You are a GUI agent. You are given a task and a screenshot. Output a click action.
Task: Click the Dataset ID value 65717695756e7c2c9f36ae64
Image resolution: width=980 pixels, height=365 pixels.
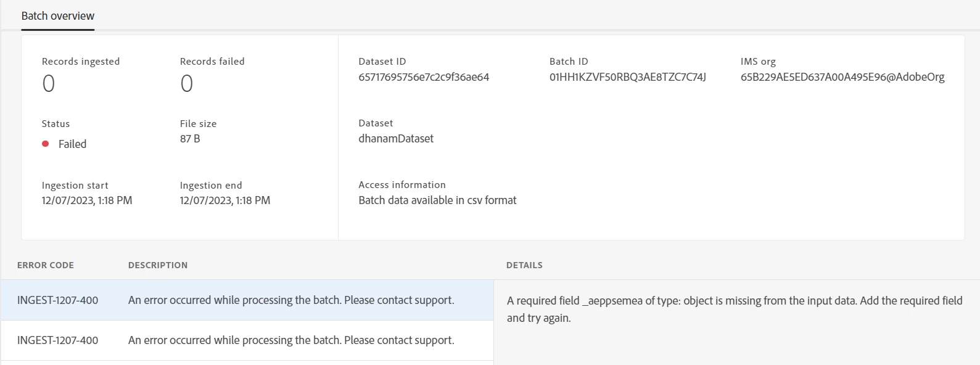coord(424,77)
